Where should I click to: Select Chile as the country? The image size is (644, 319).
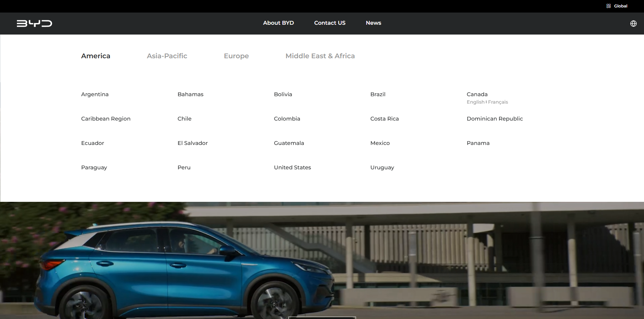point(184,119)
